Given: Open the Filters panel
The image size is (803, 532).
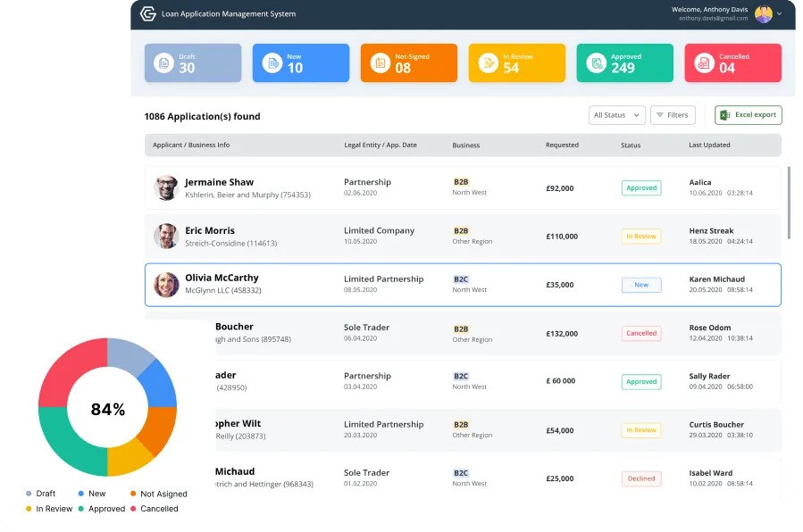Looking at the screenshot, I should click(673, 115).
